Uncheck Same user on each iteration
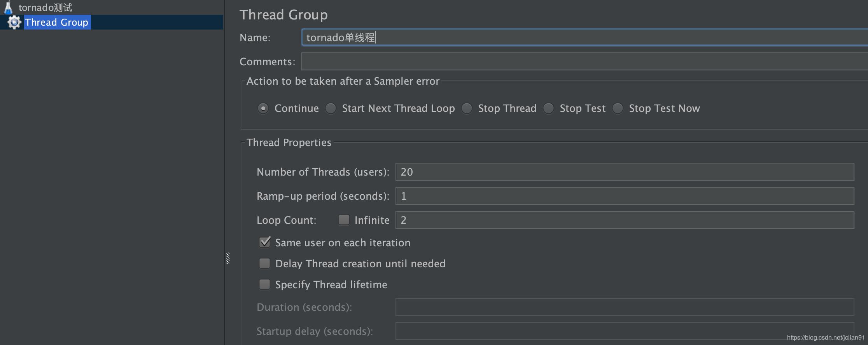The height and width of the screenshot is (345, 868). tap(265, 242)
